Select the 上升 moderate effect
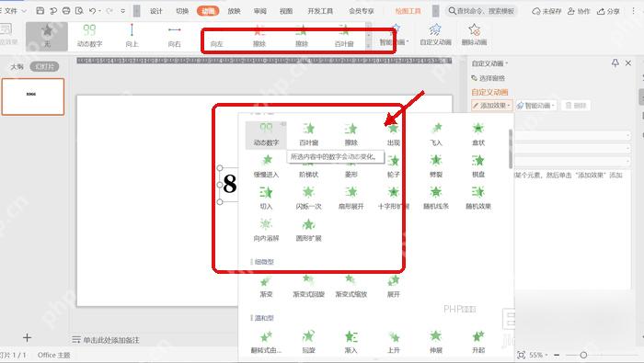644x363 pixels. [393, 343]
